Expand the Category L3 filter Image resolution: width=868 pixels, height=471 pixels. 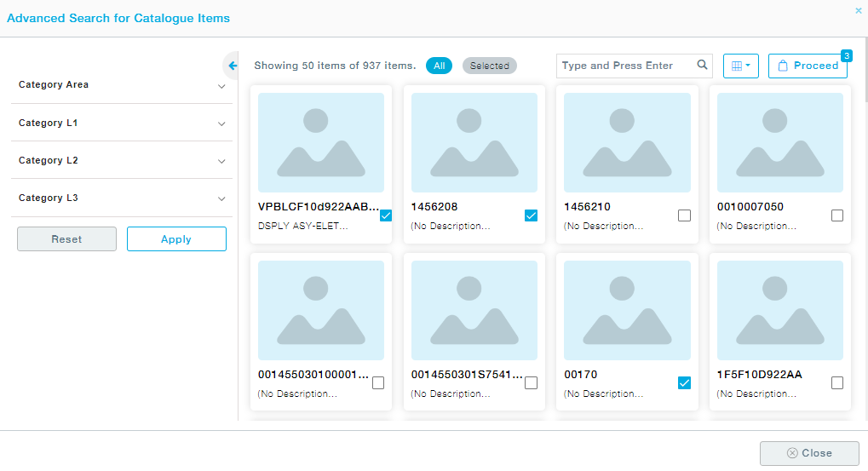[x=121, y=198]
